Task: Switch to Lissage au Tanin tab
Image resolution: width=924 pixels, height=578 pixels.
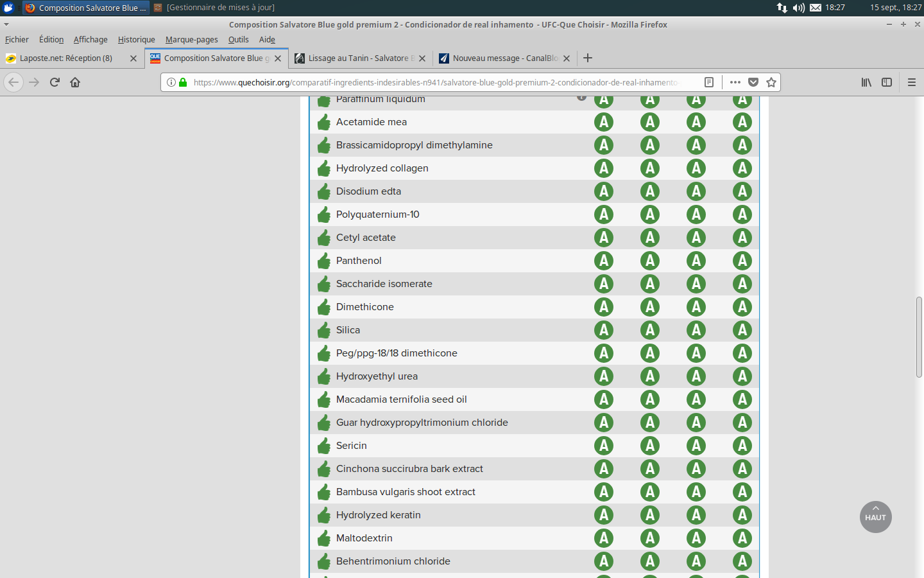Action: (x=358, y=58)
